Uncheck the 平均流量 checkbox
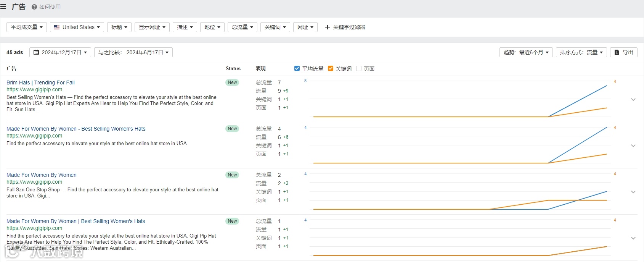 [x=297, y=68]
